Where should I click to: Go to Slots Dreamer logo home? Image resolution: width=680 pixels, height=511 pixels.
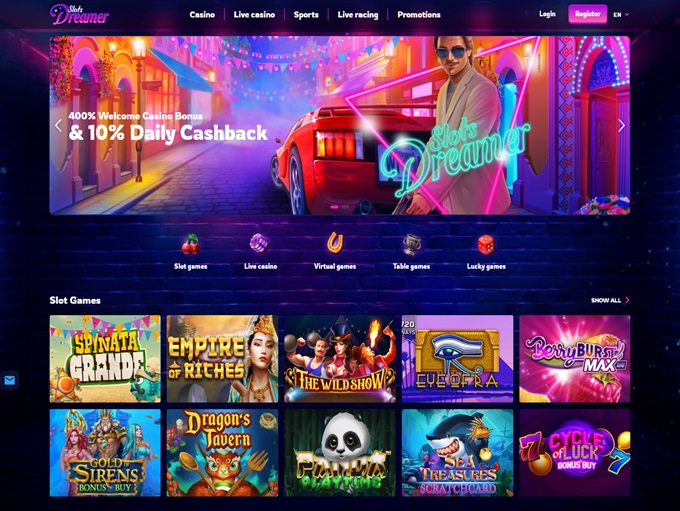(x=79, y=14)
